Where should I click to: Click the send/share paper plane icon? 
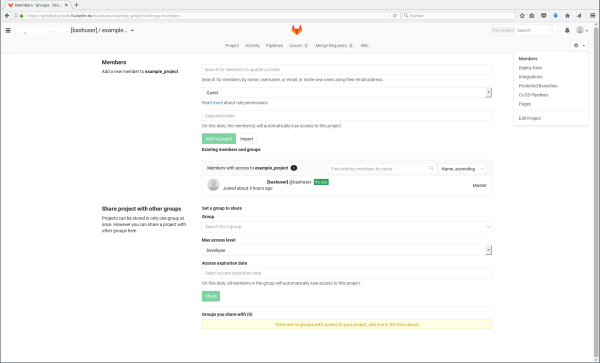(579, 16)
